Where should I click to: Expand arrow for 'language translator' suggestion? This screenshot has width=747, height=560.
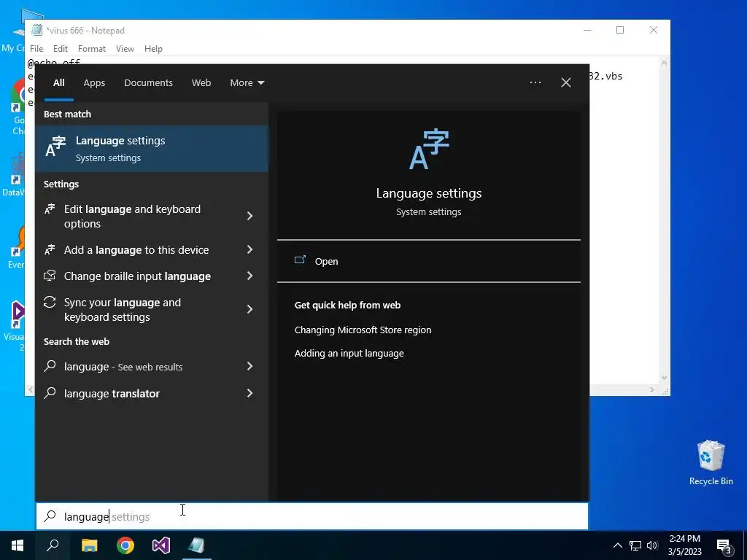pyautogui.click(x=249, y=393)
